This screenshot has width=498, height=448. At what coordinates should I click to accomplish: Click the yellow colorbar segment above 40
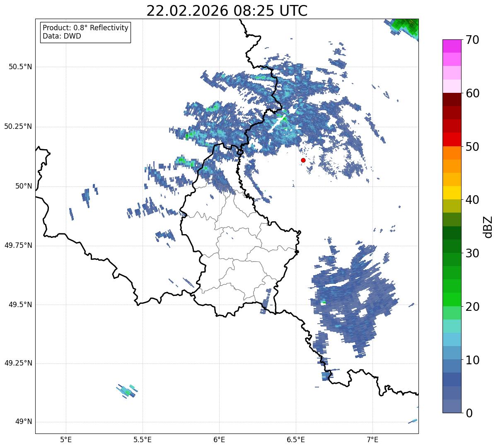[x=452, y=193]
